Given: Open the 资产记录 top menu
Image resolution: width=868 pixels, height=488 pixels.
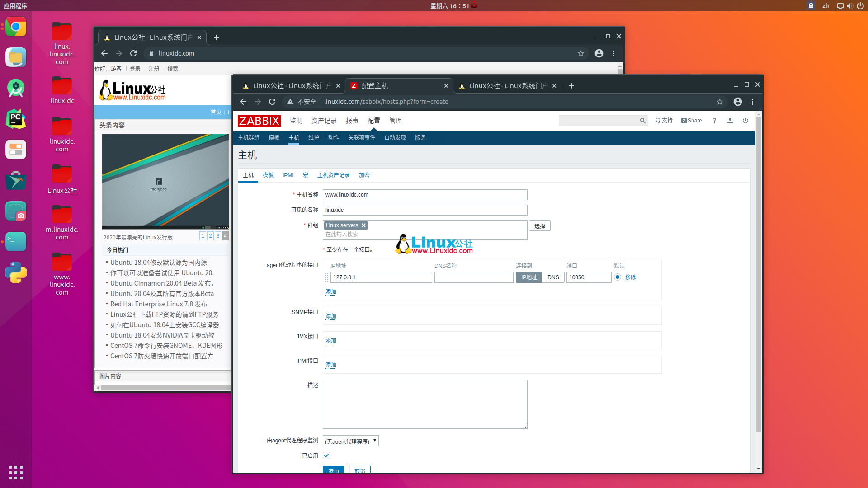Looking at the screenshot, I should (x=324, y=121).
